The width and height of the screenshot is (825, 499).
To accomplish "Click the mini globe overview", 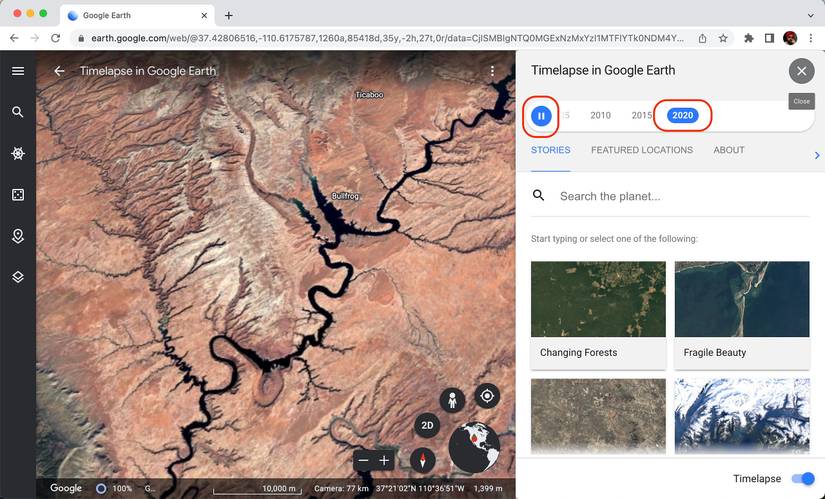I will coord(474,447).
